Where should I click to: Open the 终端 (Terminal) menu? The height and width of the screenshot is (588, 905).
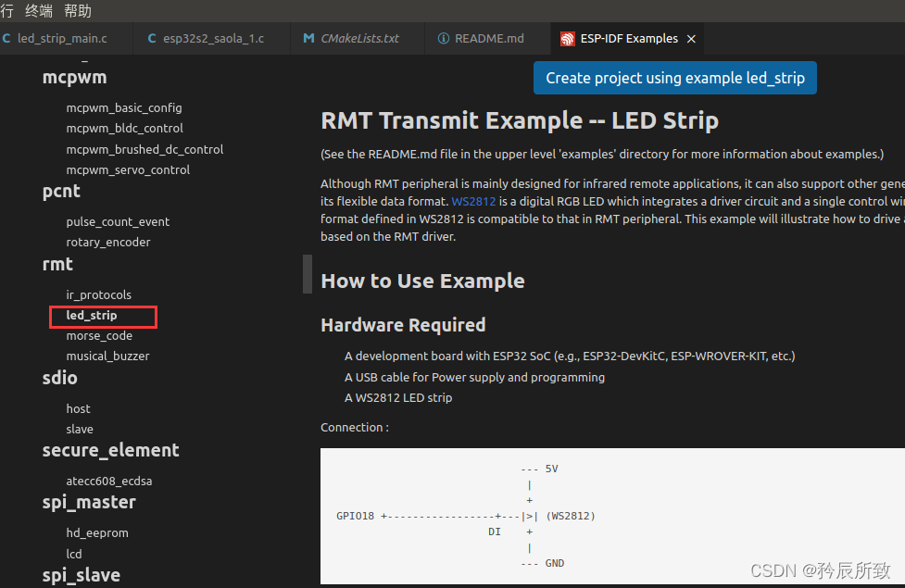pyautogui.click(x=39, y=10)
